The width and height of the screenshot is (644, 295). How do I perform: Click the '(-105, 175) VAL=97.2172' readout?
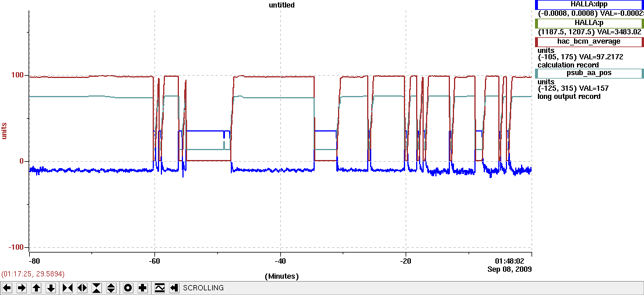point(580,57)
